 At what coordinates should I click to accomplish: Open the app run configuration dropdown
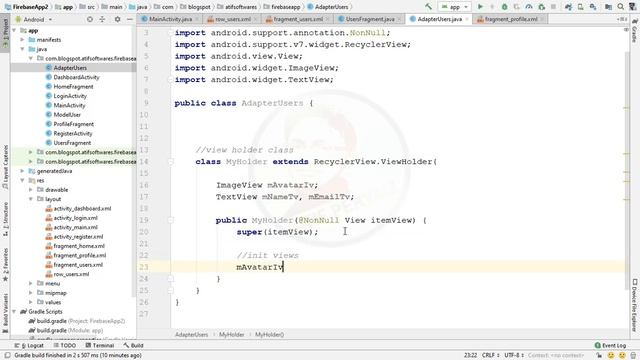coord(455,7)
